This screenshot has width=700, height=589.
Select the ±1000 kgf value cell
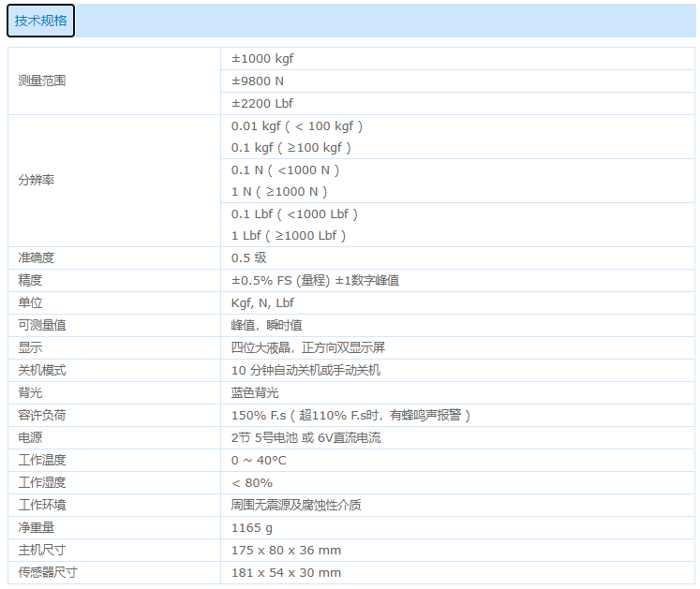pyautogui.click(x=262, y=58)
